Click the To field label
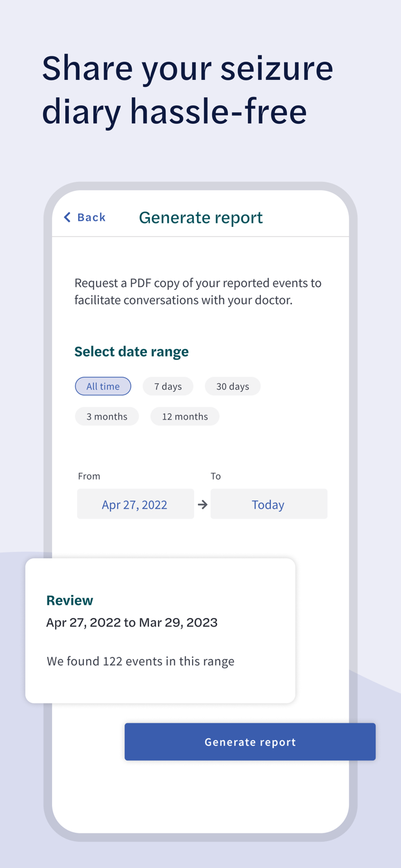Screen dimensions: 401x868 tap(216, 476)
